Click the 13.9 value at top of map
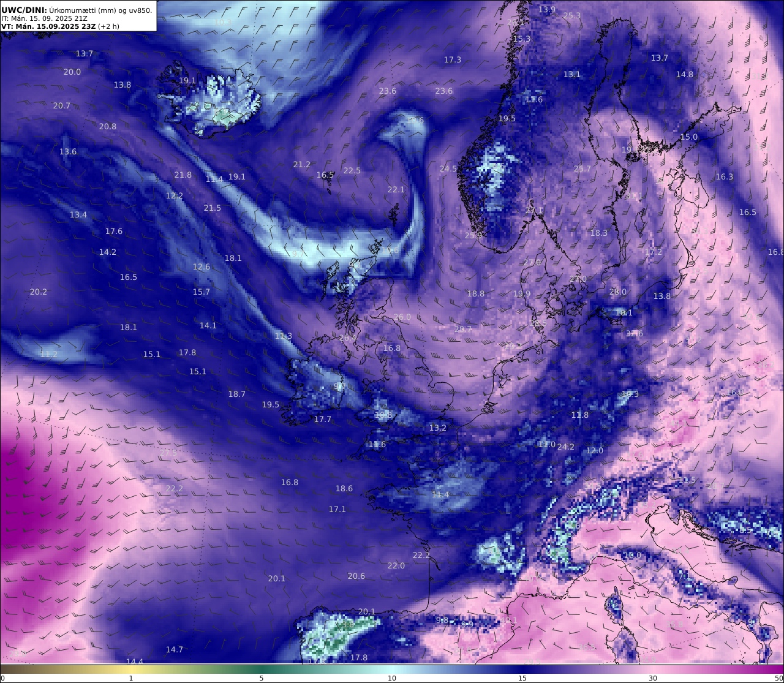The image size is (784, 683). click(x=547, y=10)
